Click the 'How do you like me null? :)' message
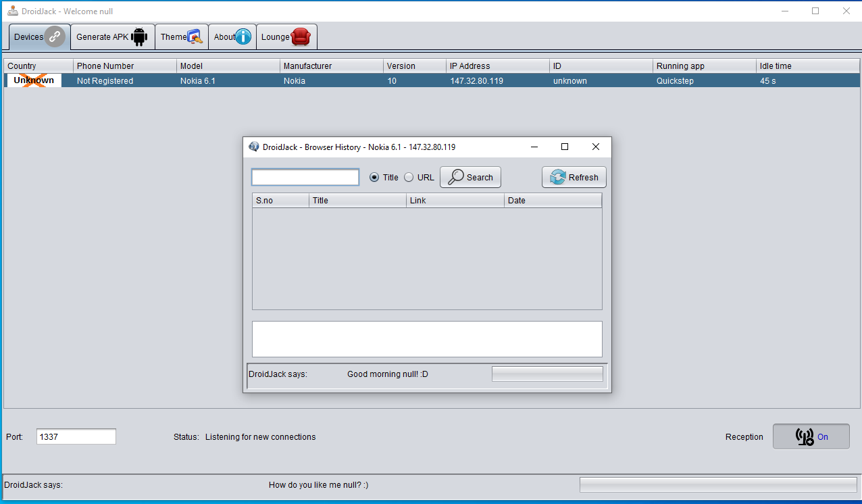The height and width of the screenshot is (504, 862). click(319, 485)
